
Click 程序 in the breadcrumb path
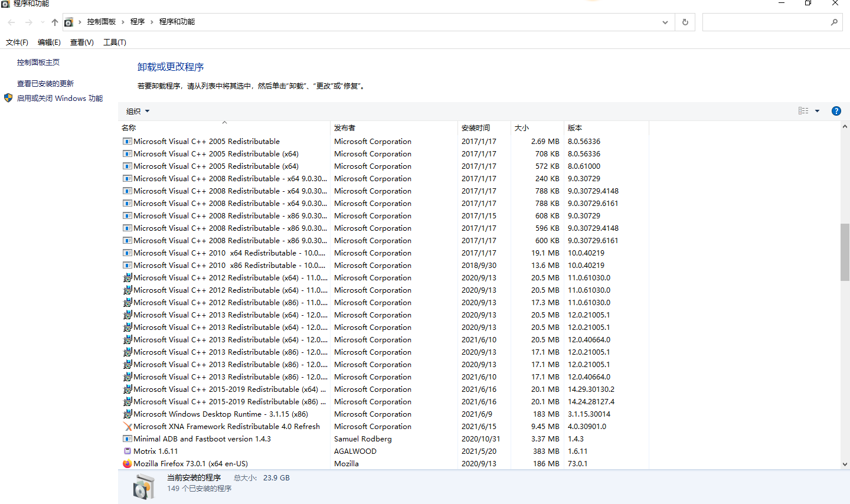138,22
